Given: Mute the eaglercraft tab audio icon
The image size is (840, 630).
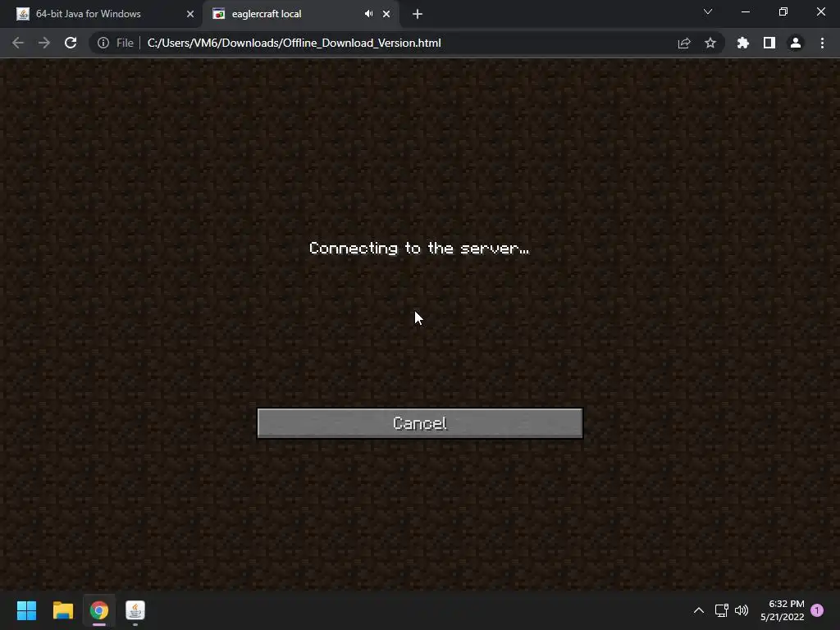Looking at the screenshot, I should 368,13.
